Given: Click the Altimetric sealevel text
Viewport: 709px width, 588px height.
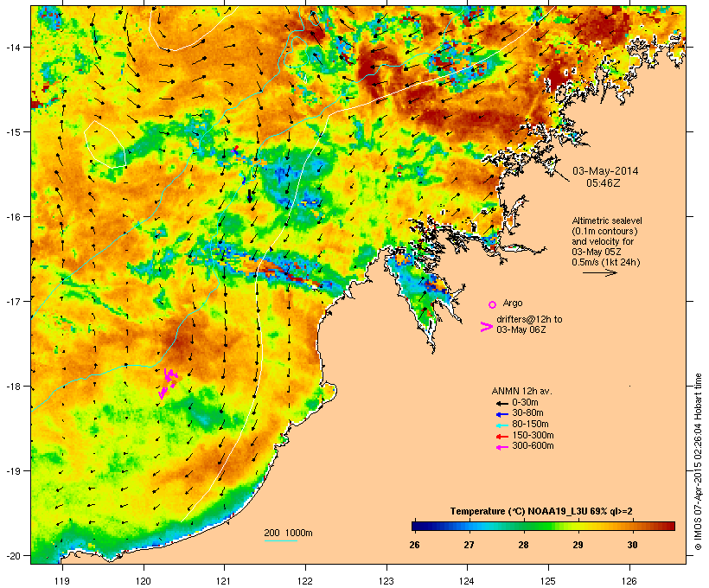Looking at the screenshot, I should point(607,220).
